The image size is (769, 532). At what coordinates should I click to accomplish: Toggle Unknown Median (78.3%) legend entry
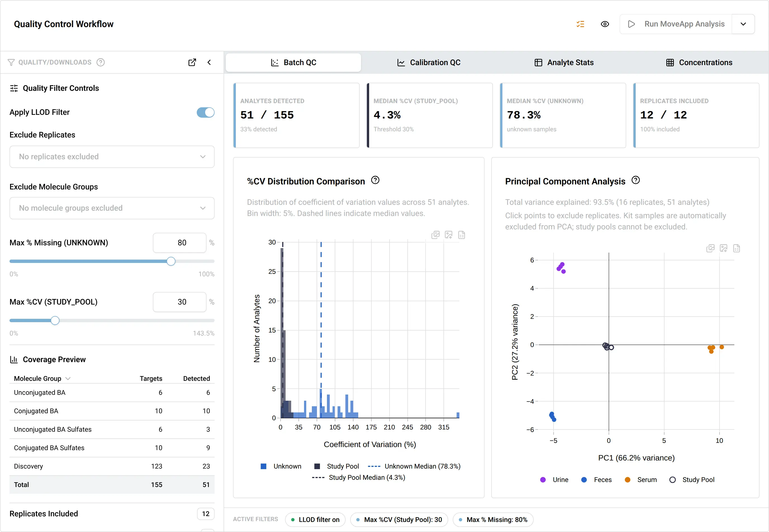coord(414,466)
